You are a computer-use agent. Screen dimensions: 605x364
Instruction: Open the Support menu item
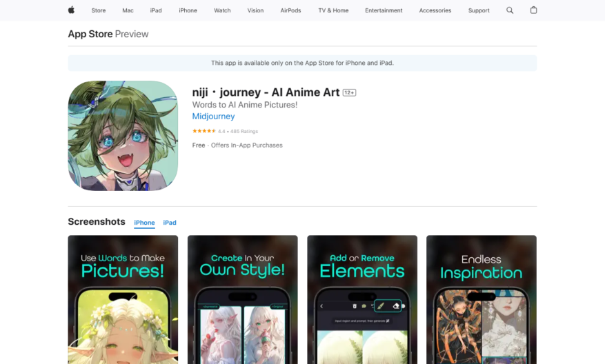click(479, 10)
